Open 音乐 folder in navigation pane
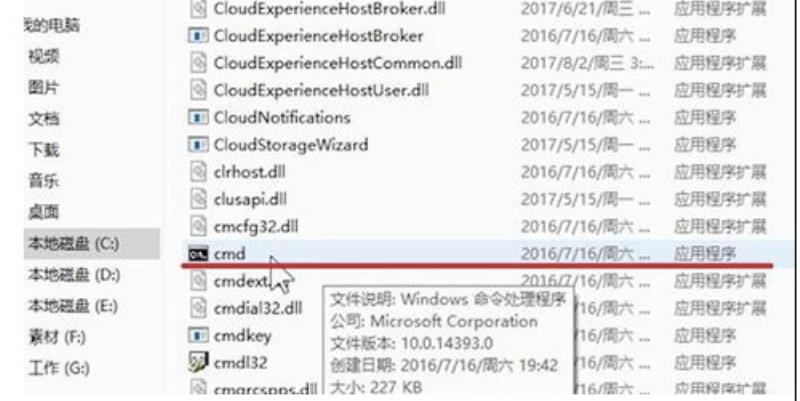The image size is (800, 401). 43,181
